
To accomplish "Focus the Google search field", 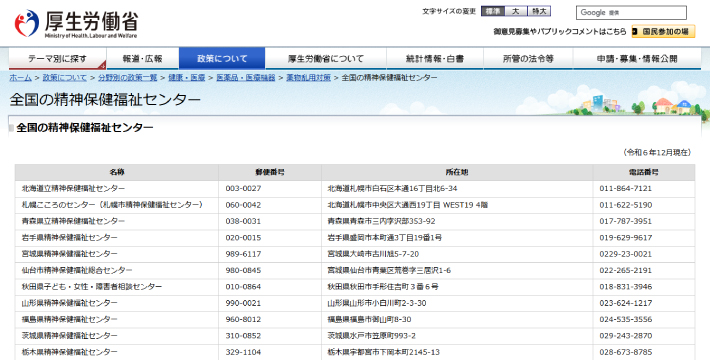I will (x=631, y=13).
